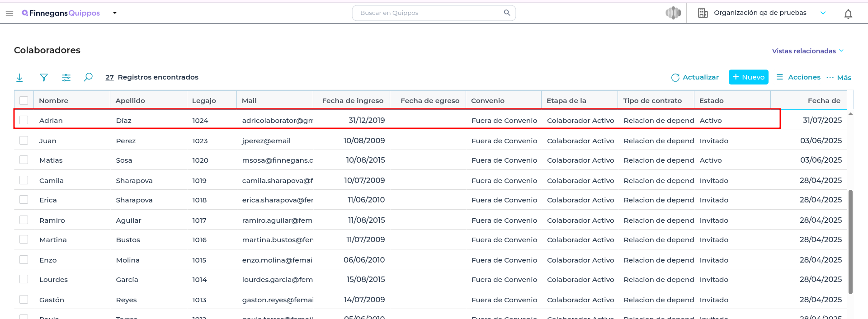Screen dimensions: 868x319
Task: Select the Juan Perez row checkbox
Action: pyautogui.click(x=24, y=141)
